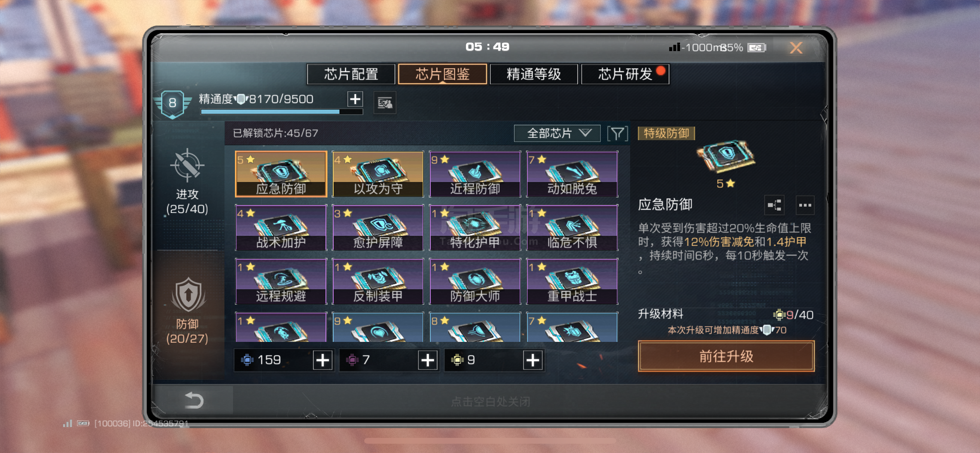Open the three-dots more options icon
Viewport: 980px width, 453px height.
805,205
